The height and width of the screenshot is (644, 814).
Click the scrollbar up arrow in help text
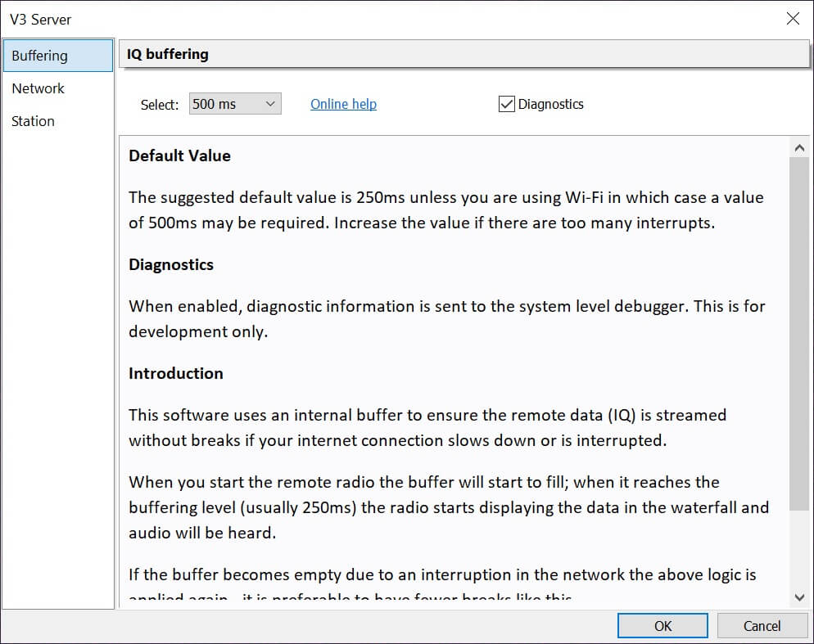[x=799, y=147]
